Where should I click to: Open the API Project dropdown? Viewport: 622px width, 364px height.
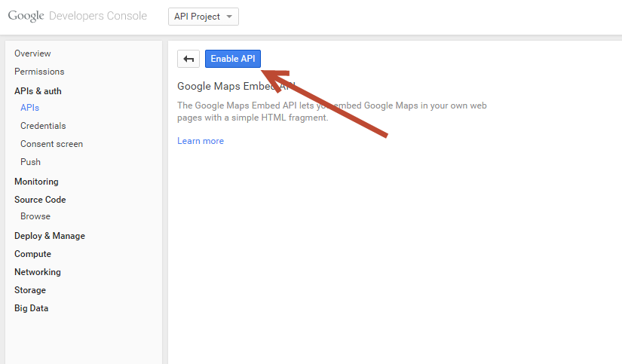point(204,17)
